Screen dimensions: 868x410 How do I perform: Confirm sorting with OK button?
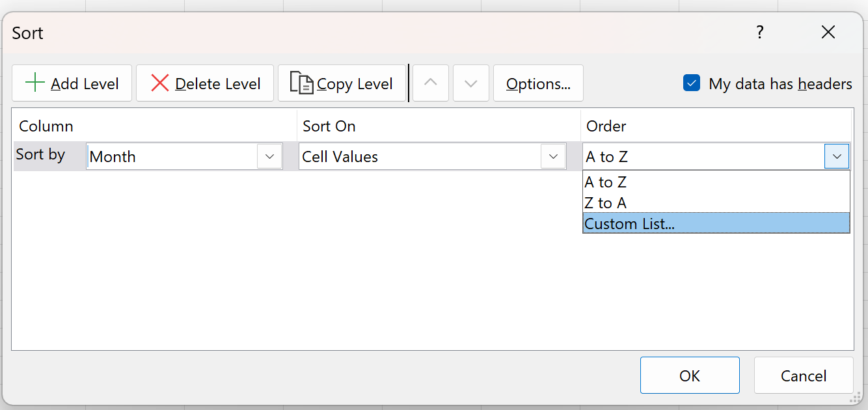[x=690, y=376]
